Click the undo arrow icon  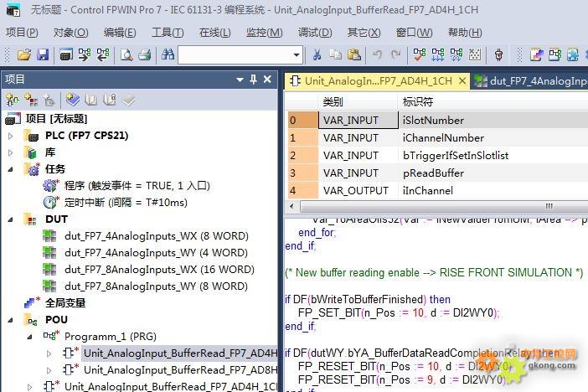pyautogui.click(x=377, y=55)
